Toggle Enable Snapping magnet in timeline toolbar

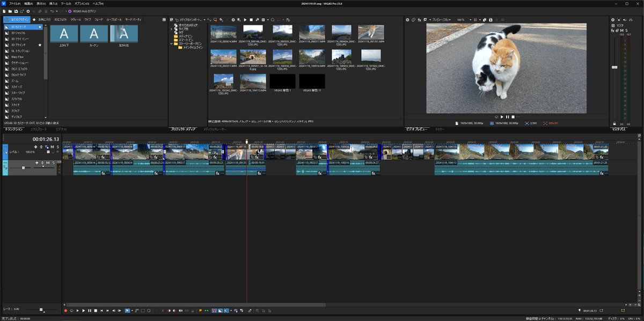[214, 310]
